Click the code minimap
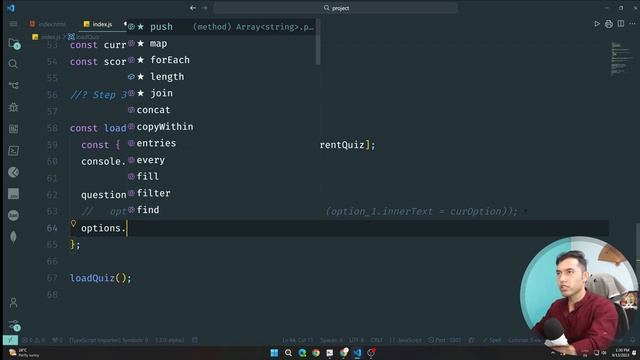640x360 pixels. [x=622, y=58]
